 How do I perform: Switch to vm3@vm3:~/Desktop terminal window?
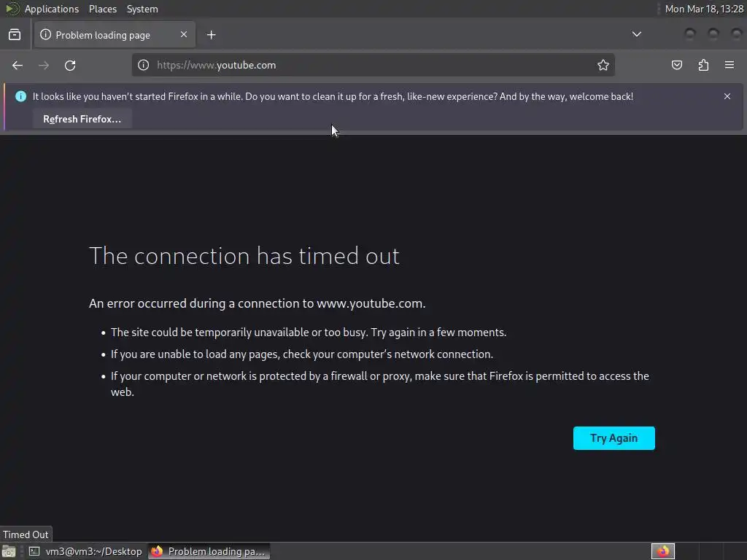coord(86,551)
